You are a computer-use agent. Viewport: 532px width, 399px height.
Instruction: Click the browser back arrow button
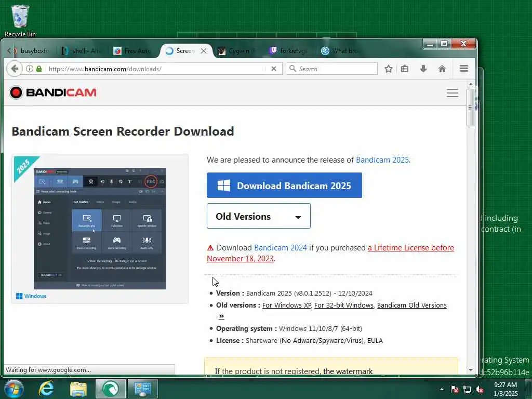click(14, 69)
